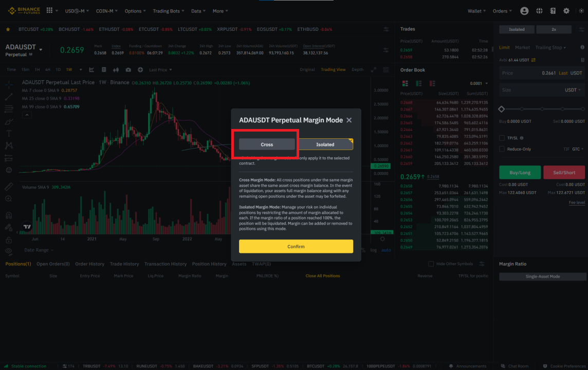588x370 pixels.
Task: Toggle lock all drawings icon
Action: (9, 240)
